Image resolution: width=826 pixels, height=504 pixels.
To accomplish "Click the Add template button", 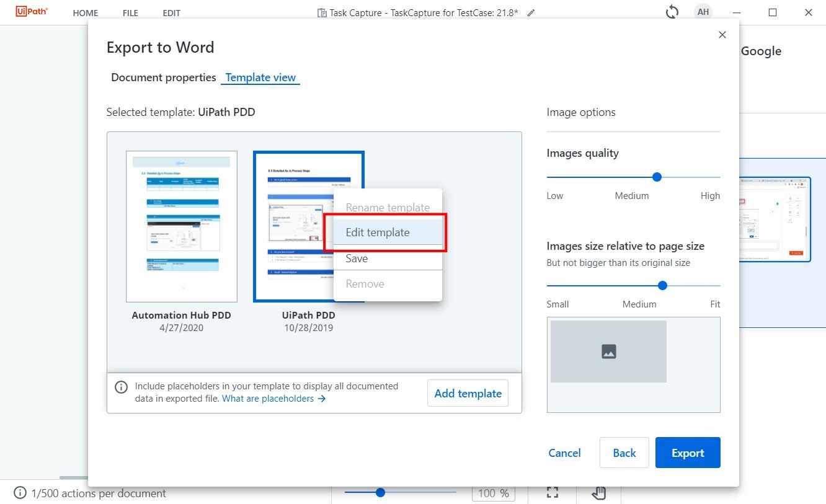I will [x=468, y=393].
